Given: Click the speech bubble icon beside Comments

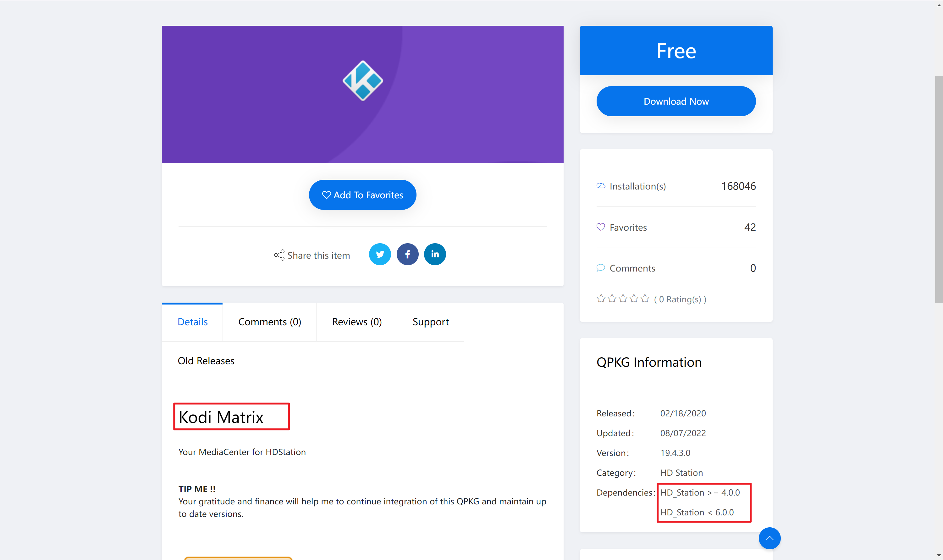Looking at the screenshot, I should 600,268.
